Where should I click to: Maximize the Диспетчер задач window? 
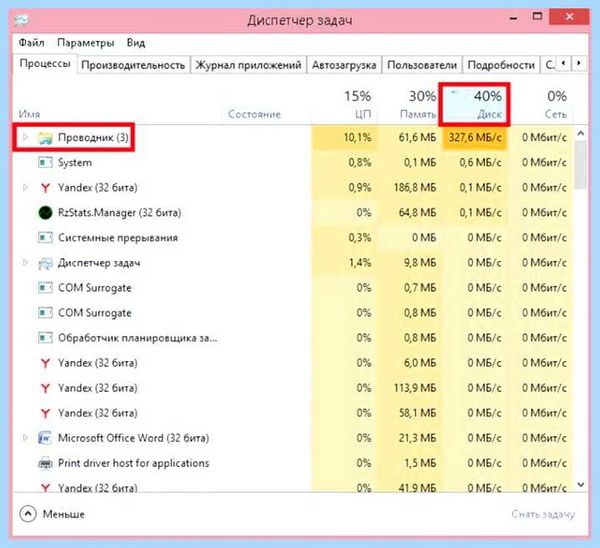[537, 16]
